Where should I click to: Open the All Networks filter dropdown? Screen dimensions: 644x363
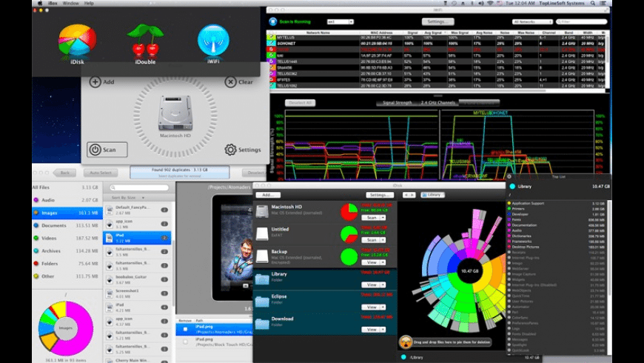pos(532,21)
